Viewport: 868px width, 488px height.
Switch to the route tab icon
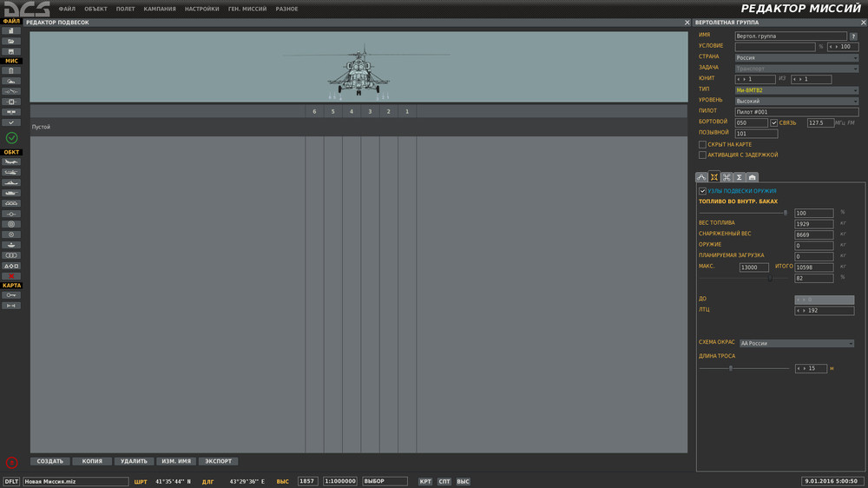(701, 177)
